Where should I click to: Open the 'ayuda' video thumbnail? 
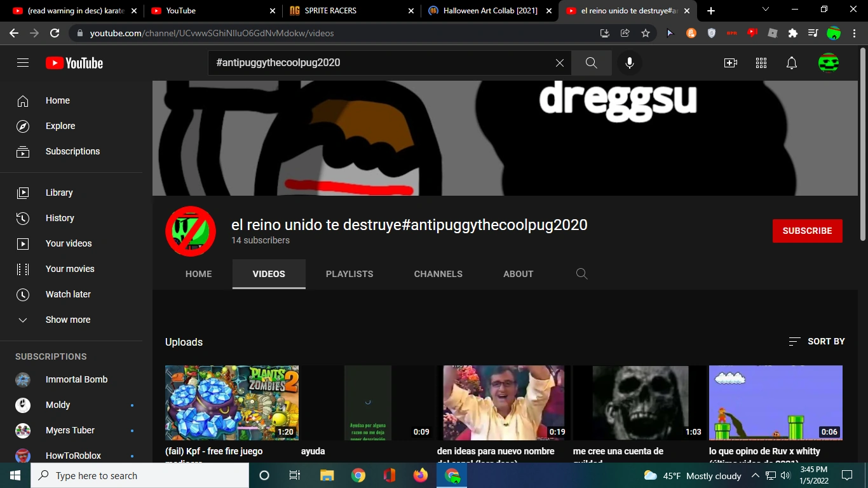pyautogui.click(x=367, y=403)
